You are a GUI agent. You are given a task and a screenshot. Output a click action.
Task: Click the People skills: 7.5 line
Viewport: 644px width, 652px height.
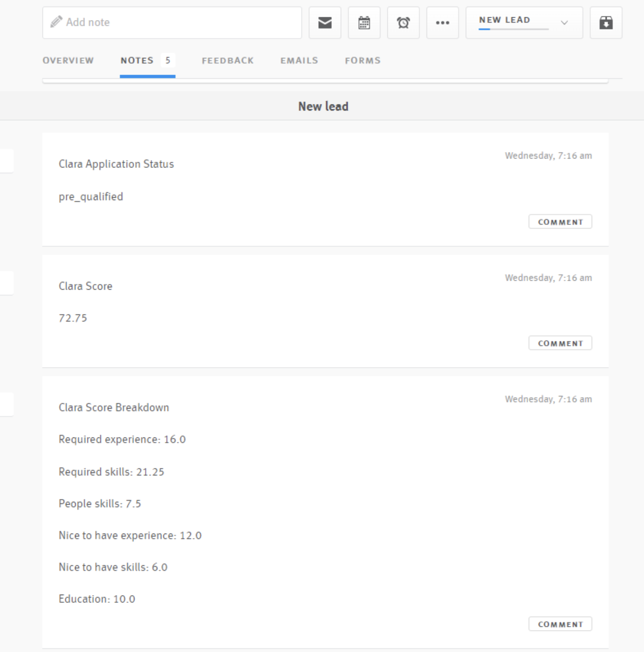coord(100,504)
